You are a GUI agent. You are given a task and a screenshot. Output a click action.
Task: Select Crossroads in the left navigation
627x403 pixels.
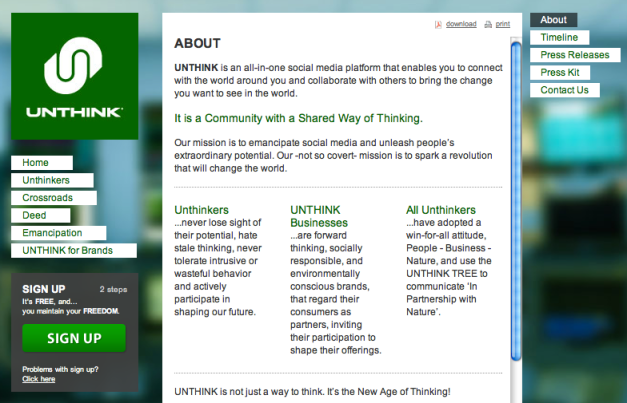pos(54,198)
